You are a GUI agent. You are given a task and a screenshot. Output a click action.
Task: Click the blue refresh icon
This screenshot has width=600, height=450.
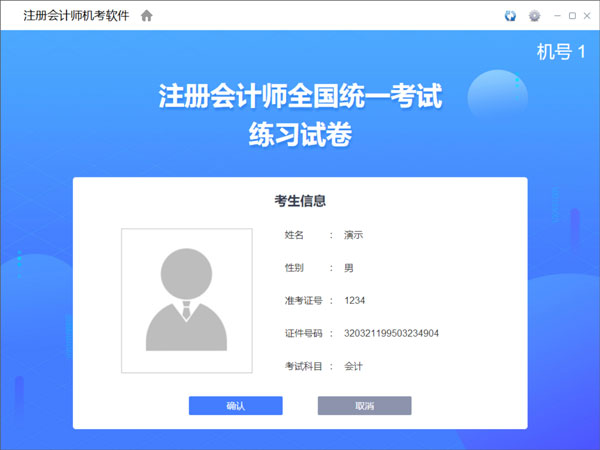point(510,16)
